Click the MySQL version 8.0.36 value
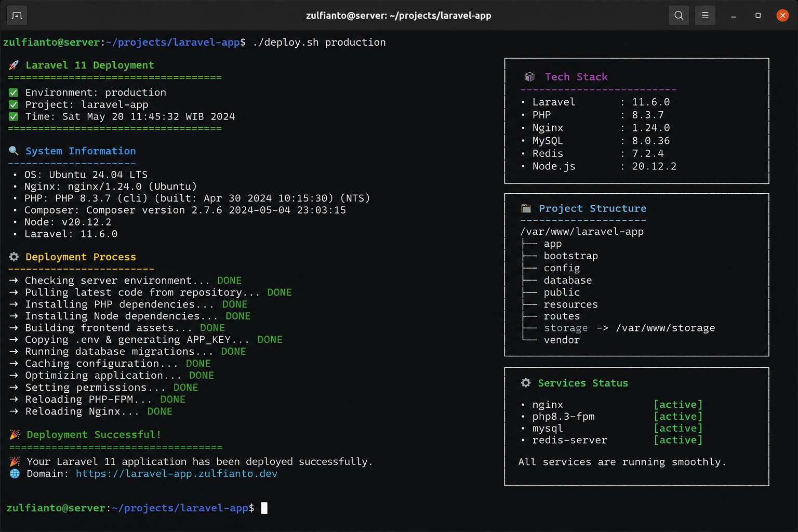Viewport: 798px width, 532px height. (651, 140)
